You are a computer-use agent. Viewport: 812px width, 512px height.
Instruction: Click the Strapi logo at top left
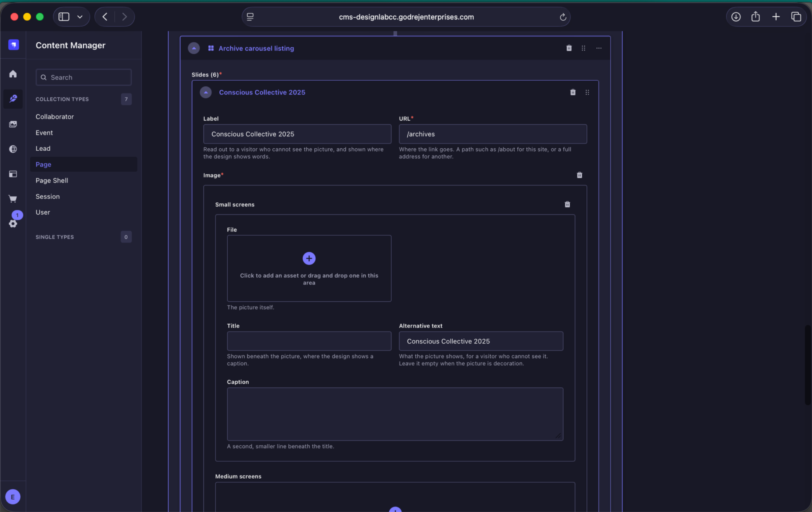point(13,45)
